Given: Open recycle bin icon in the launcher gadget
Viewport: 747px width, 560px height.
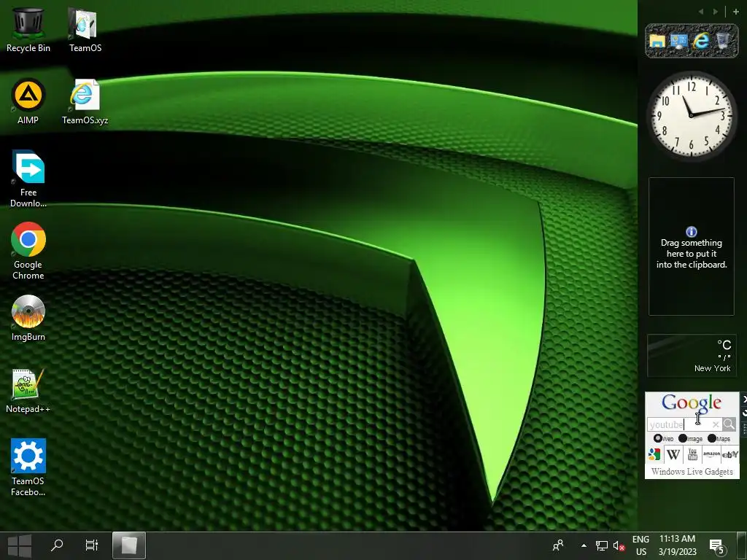Looking at the screenshot, I should 723,41.
